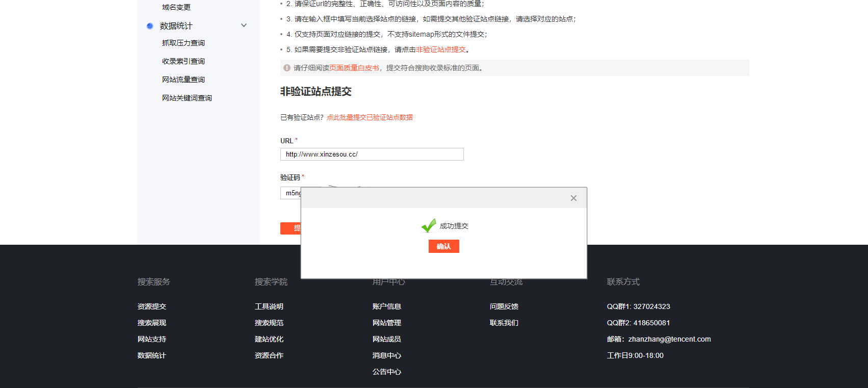The height and width of the screenshot is (388, 868).
Task: Click the QQ群1: 327024323 text
Action: click(639, 306)
